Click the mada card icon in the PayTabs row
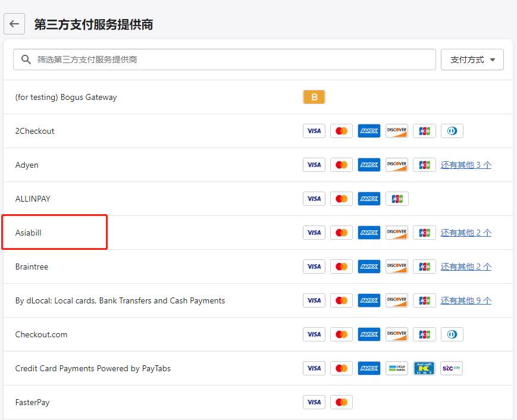The width and height of the screenshot is (517, 420). pyautogui.click(x=397, y=369)
